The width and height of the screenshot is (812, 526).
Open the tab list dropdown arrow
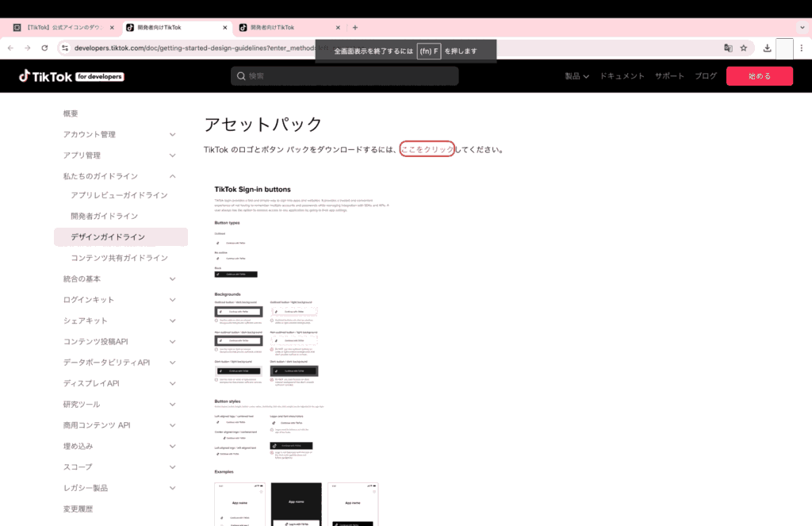(802, 28)
